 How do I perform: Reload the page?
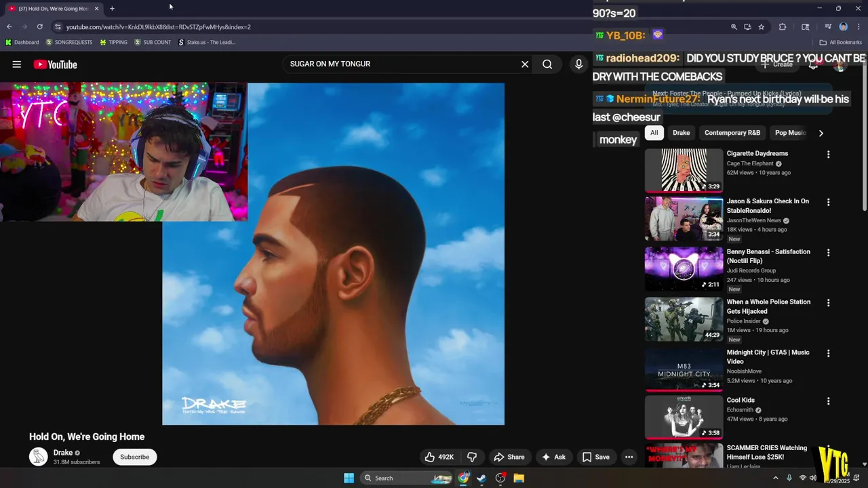(39, 26)
